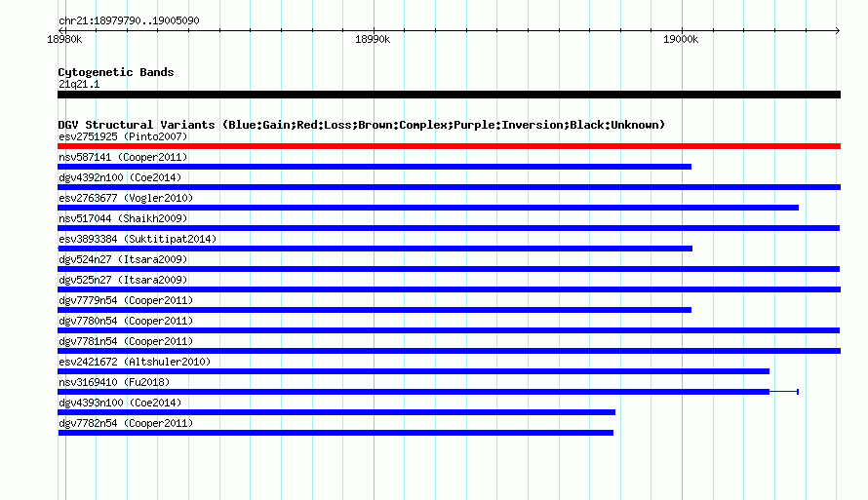Click the dgv7779n54 (Cooper2011) label
868x500 pixels.
click(x=126, y=300)
